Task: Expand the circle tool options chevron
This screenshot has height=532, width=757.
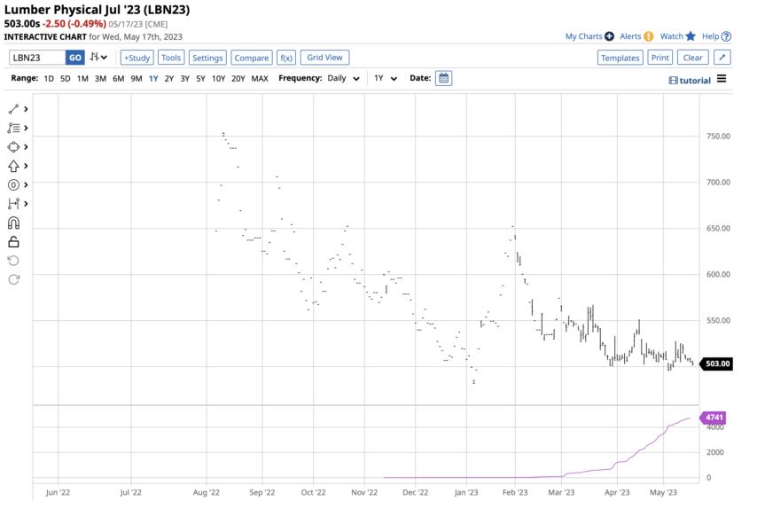Action: coord(24,184)
